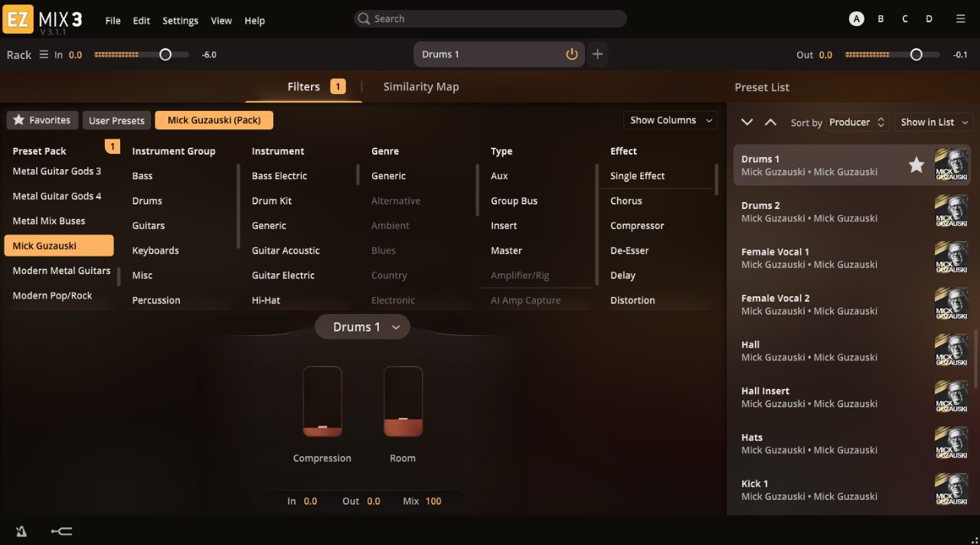Click the rack Out value 0.0
The height and width of the screenshot is (545, 980).
825,55
